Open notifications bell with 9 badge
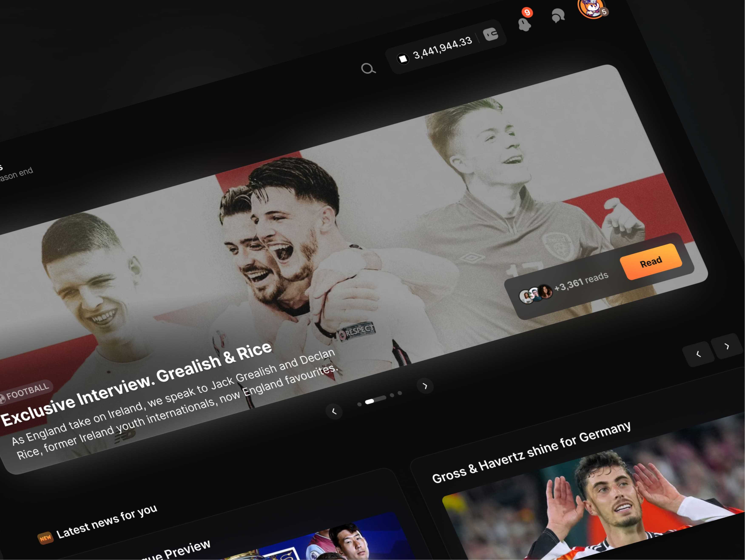Screen dimensions: 745x560 pyautogui.click(x=524, y=24)
